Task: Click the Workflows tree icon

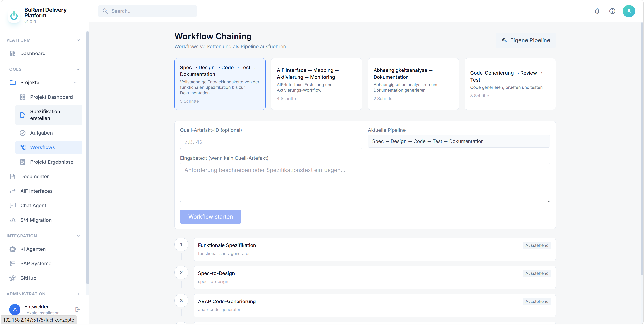Action: pos(23,147)
